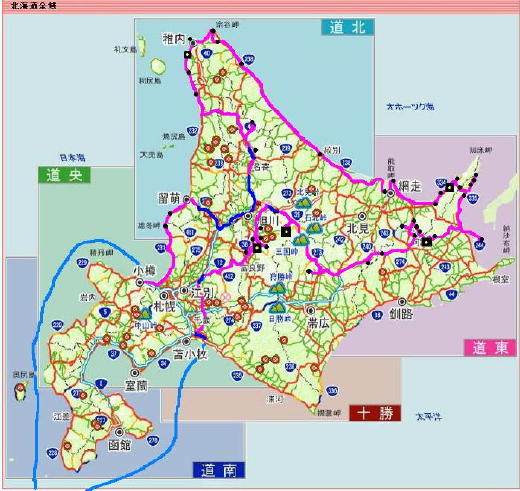
Task: Click the black square marker near 稚内
Action: pyautogui.click(x=188, y=55)
